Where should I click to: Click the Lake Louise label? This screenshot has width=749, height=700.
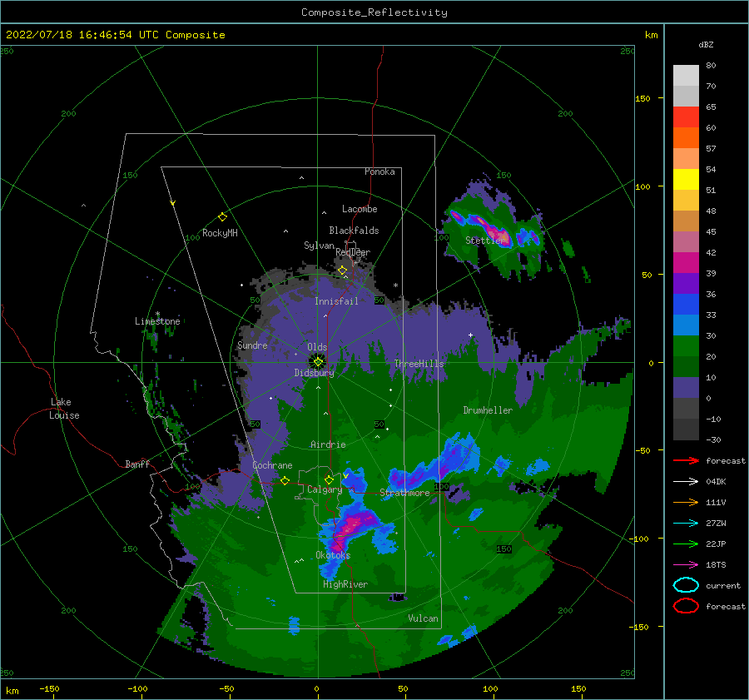point(64,409)
